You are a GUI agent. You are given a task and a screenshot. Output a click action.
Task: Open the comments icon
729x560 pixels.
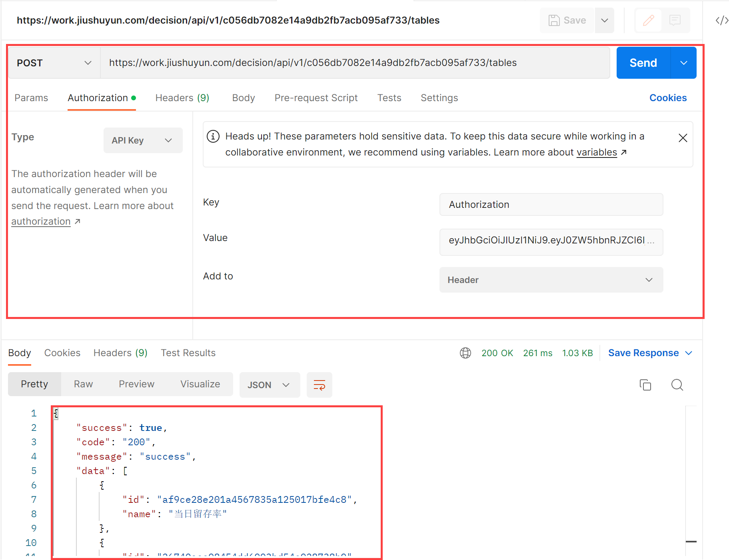tap(675, 20)
